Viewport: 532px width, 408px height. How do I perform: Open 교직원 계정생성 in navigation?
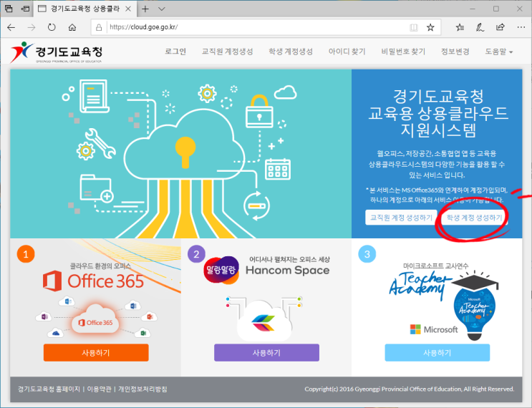[227, 52]
